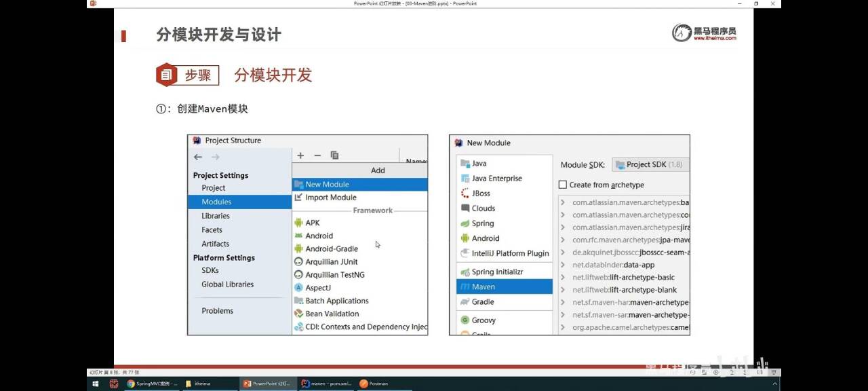Open IntelliJ maven pom.xml taskbar item
Screen dimensions: 868x391
pos(327,384)
